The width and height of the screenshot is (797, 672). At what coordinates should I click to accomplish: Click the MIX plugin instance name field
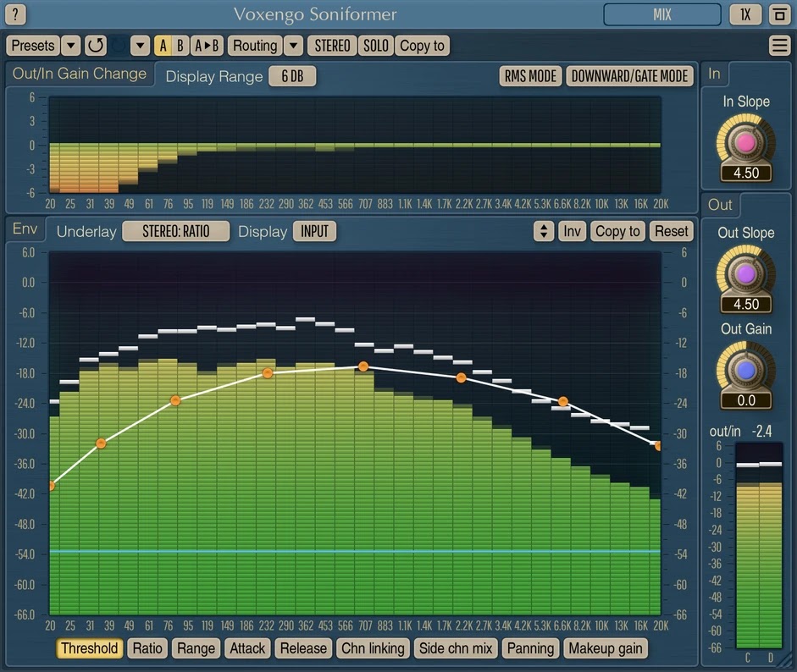(661, 14)
